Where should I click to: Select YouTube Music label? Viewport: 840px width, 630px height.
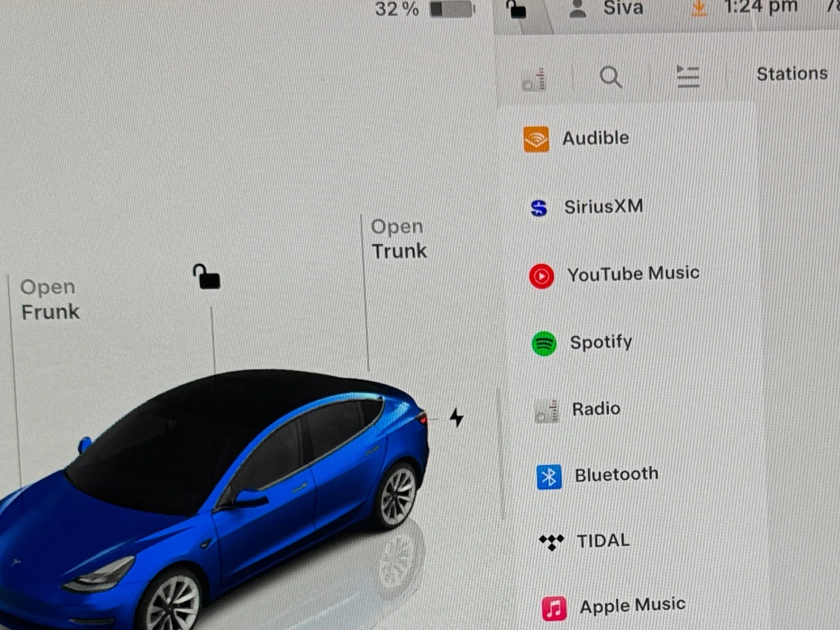click(633, 274)
